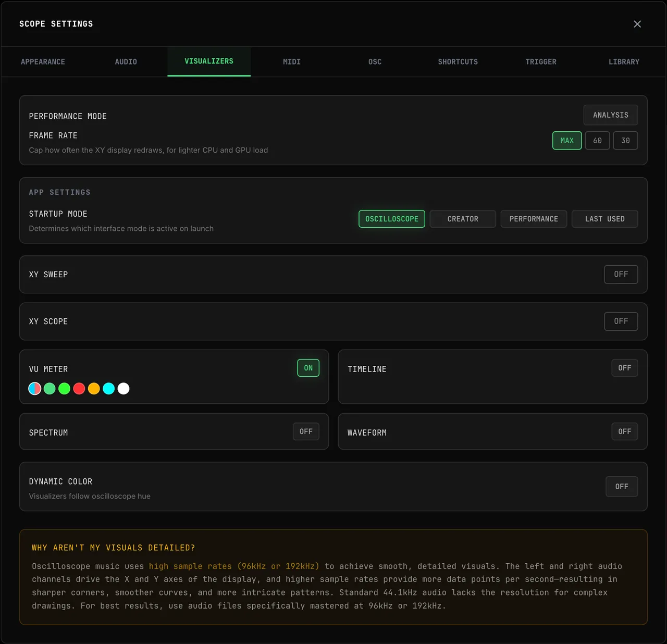
Task: Toggle XY Sweep on
Action: pyautogui.click(x=621, y=275)
